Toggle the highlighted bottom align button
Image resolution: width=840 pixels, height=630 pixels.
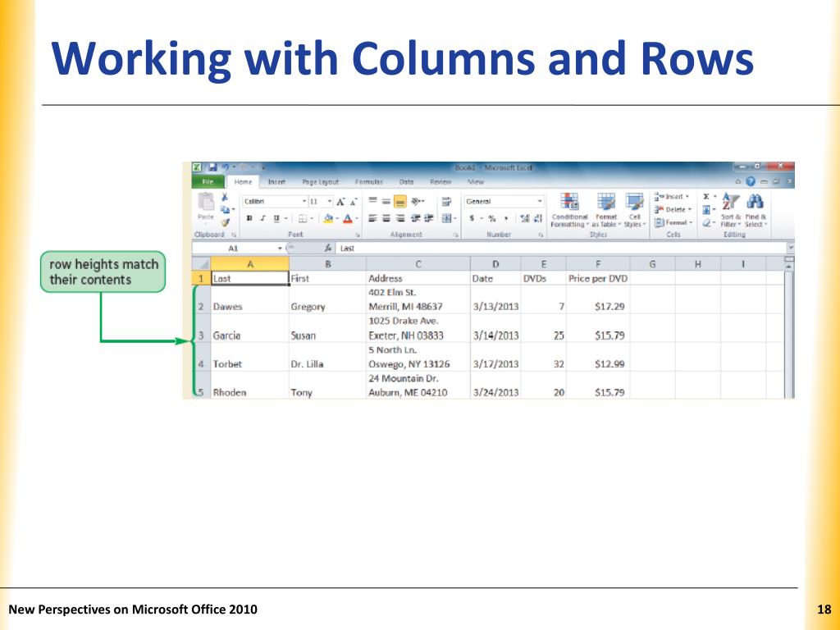coord(400,201)
